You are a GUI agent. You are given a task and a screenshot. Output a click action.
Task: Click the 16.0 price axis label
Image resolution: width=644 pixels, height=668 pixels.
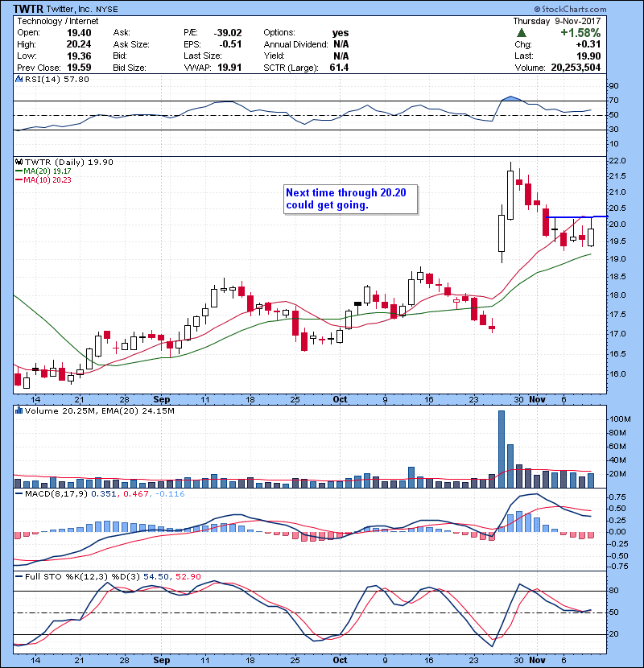(x=617, y=373)
